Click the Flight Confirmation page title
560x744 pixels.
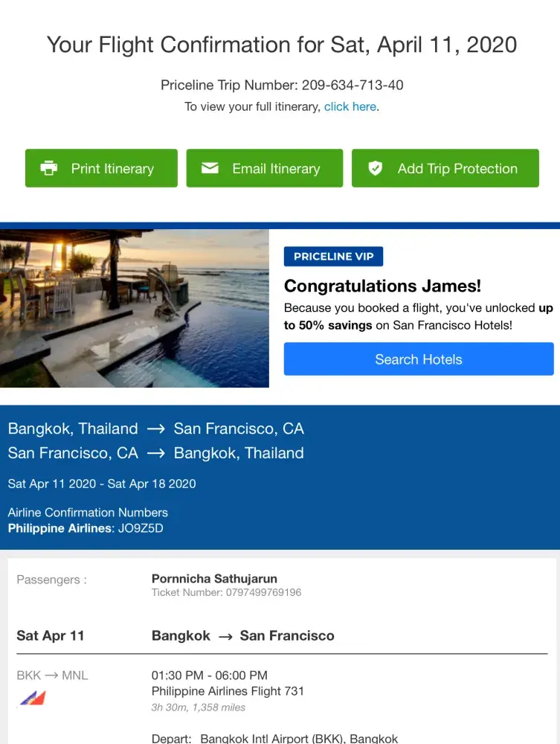pos(281,45)
